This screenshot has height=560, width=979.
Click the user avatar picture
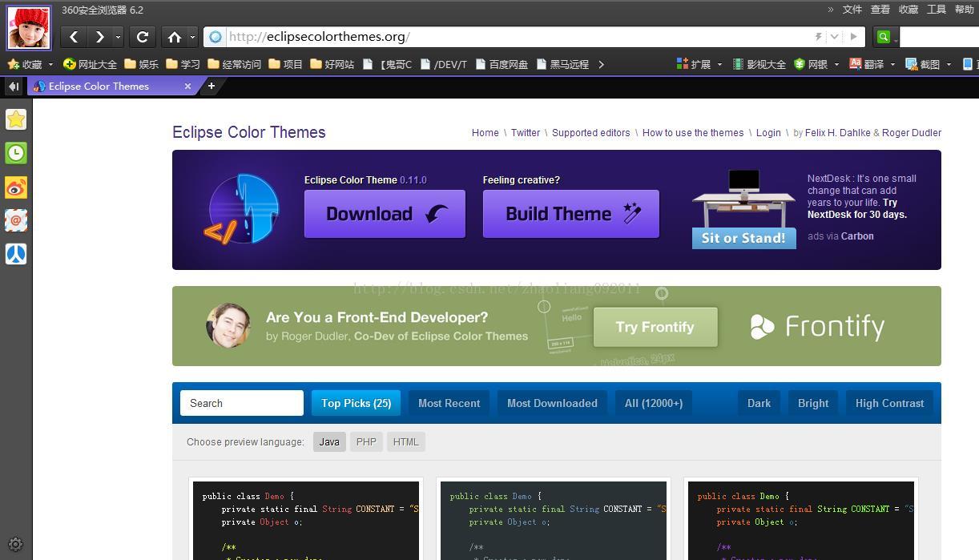[29, 28]
